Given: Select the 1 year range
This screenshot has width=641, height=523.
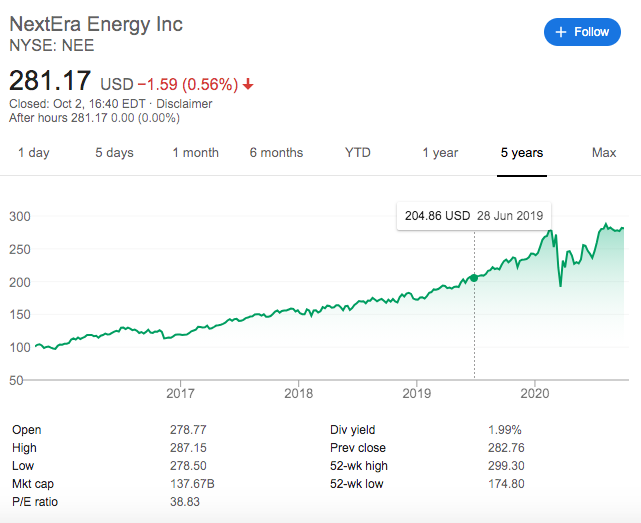Looking at the screenshot, I should coord(439,153).
